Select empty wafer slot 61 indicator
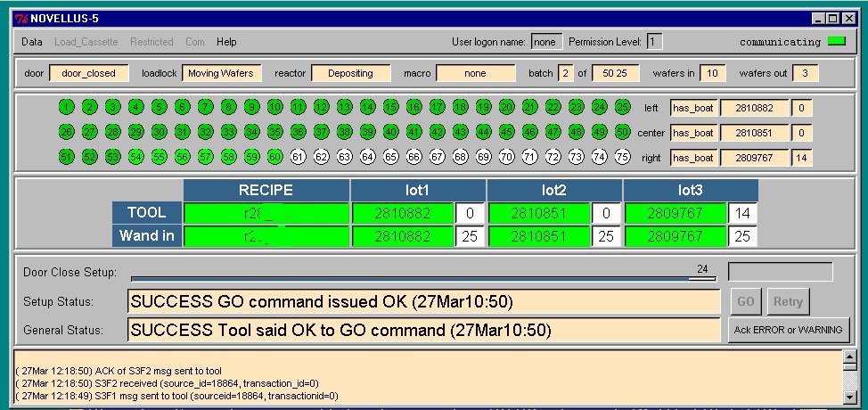The height and width of the screenshot is (410, 868). pyautogui.click(x=299, y=157)
